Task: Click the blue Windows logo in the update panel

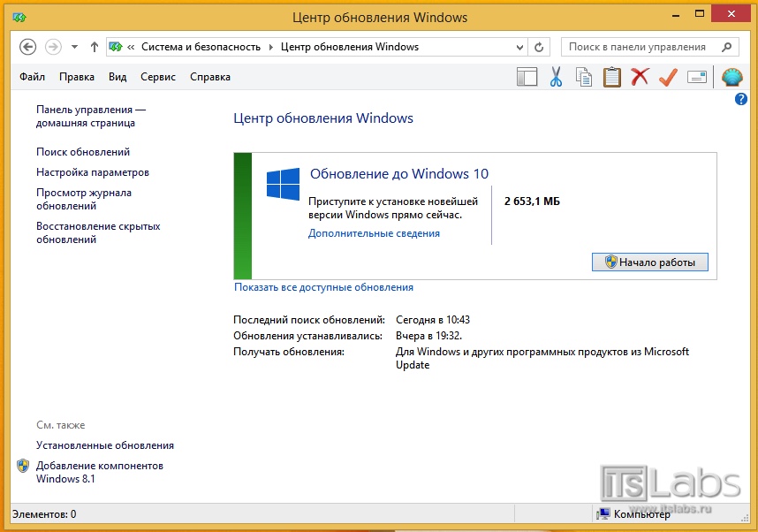Action: tap(283, 185)
